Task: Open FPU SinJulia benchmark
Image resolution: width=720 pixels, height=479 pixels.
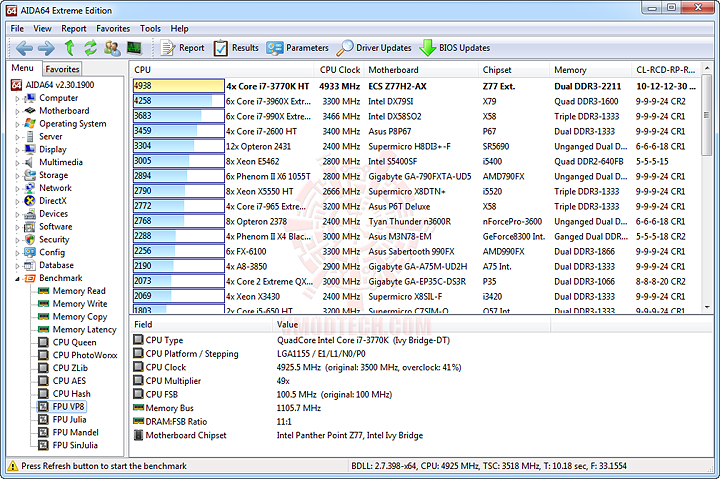Action: [68, 445]
